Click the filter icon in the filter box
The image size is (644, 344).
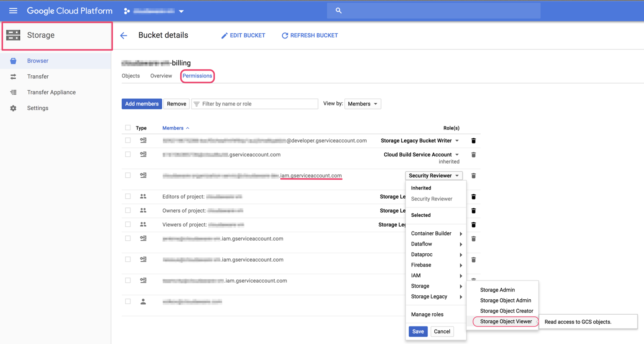pyautogui.click(x=196, y=104)
